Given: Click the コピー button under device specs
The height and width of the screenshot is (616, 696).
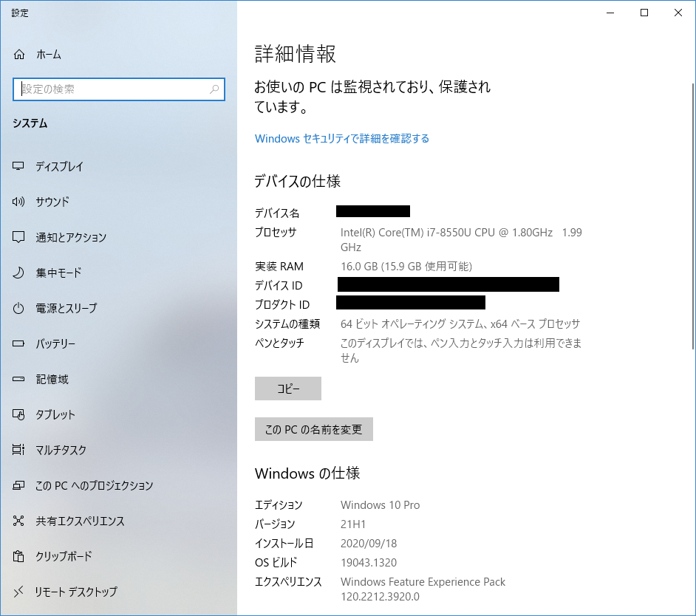Looking at the screenshot, I should [287, 389].
